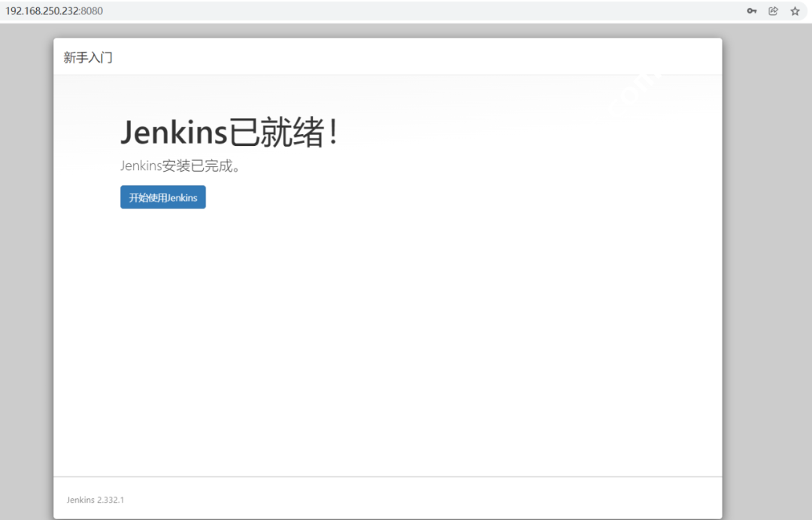Click the 新手入门 header title
Image resolution: width=812 pixels, height=520 pixels.
click(x=88, y=57)
